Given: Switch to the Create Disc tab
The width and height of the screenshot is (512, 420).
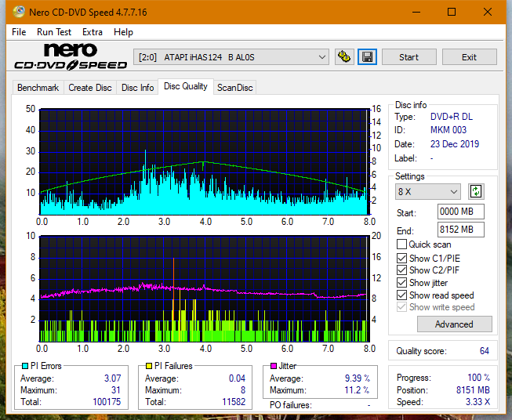Looking at the screenshot, I should pos(90,88).
